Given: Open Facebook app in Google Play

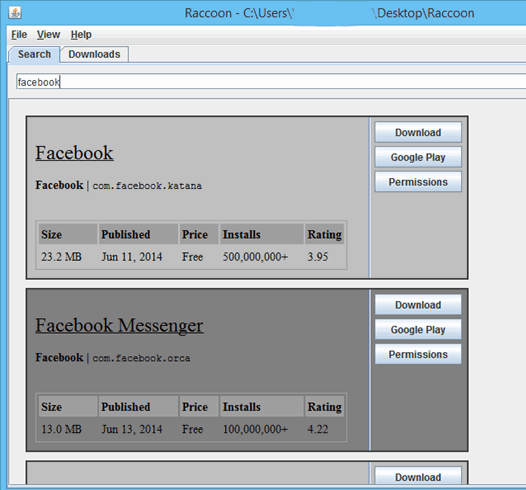Looking at the screenshot, I should click(x=418, y=157).
